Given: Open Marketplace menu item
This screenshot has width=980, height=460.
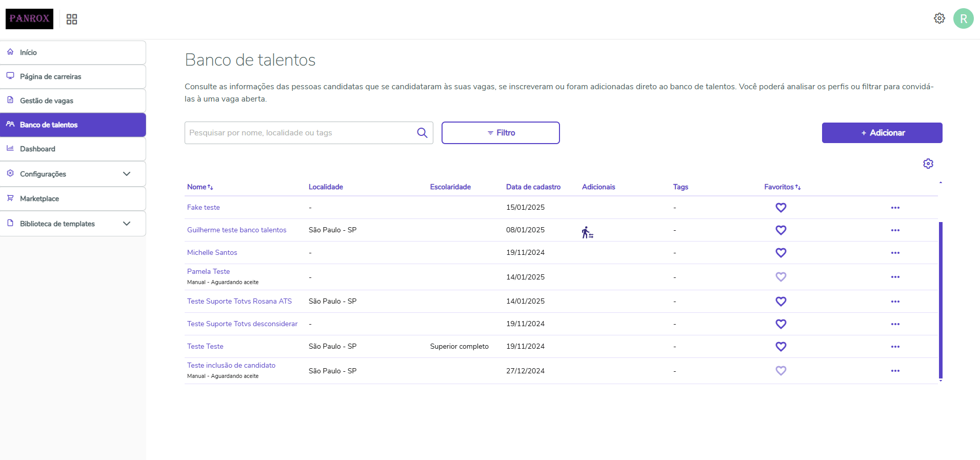Looking at the screenshot, I should point(73,198).
